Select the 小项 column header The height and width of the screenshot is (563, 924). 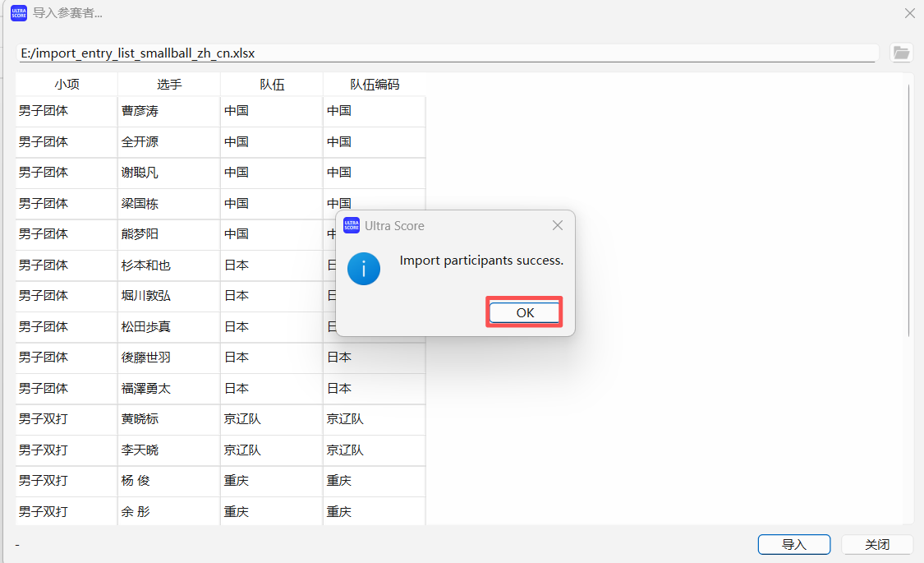click(x=65, y=84)
